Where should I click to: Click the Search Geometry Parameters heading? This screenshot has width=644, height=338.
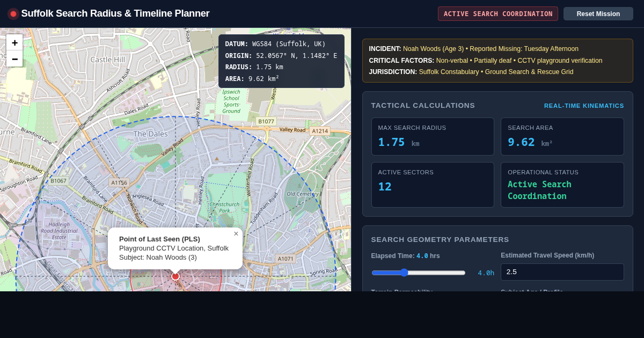[x=440, y=240]
